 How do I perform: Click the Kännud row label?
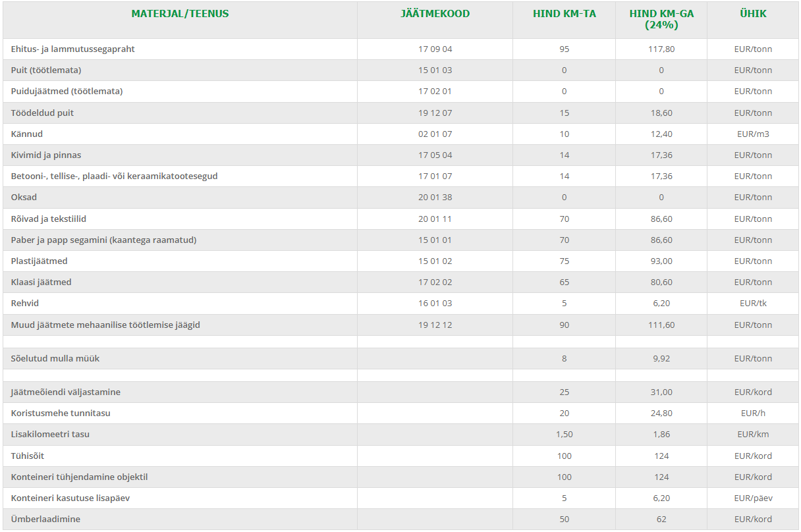coord(27,134)
